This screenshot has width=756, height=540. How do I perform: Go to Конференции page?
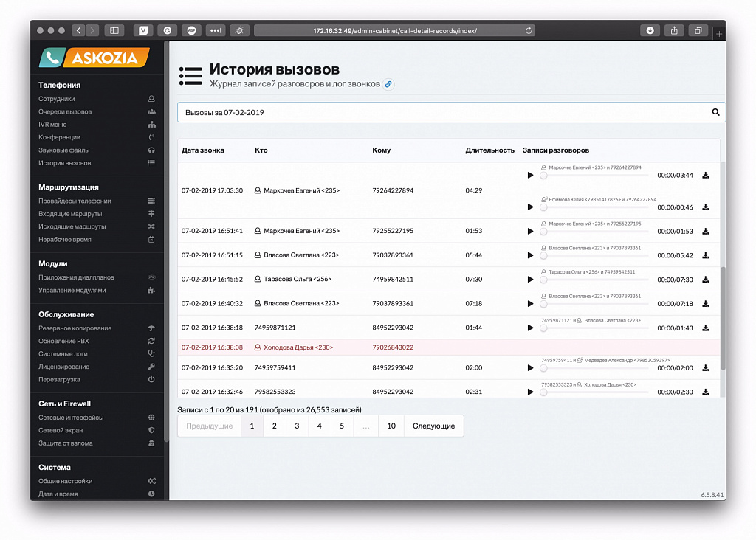pyautogui.click(x=59, y=137)
